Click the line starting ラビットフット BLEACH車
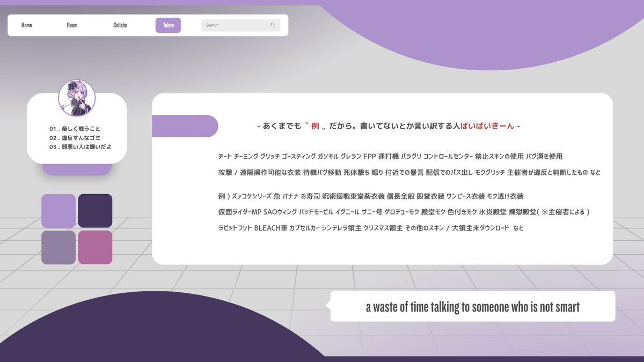The height and width of the screenshot is (362, 644). [x=371, y=228]
